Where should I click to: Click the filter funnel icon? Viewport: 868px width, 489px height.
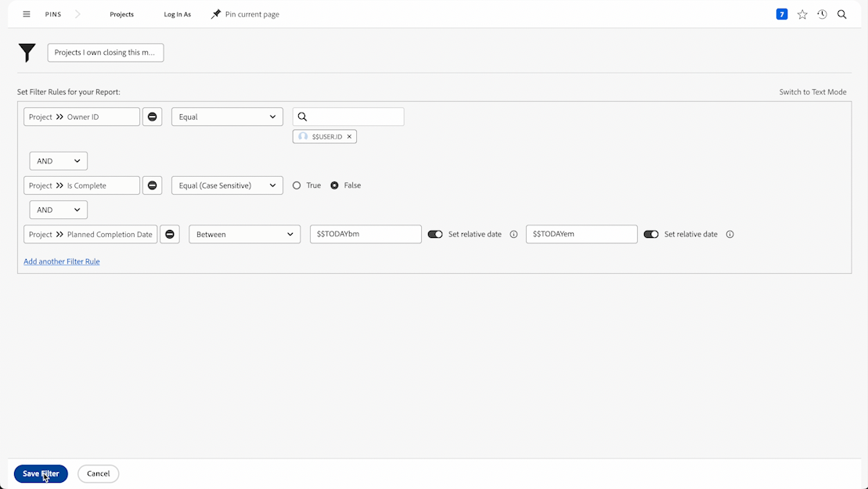coord(27,52)
